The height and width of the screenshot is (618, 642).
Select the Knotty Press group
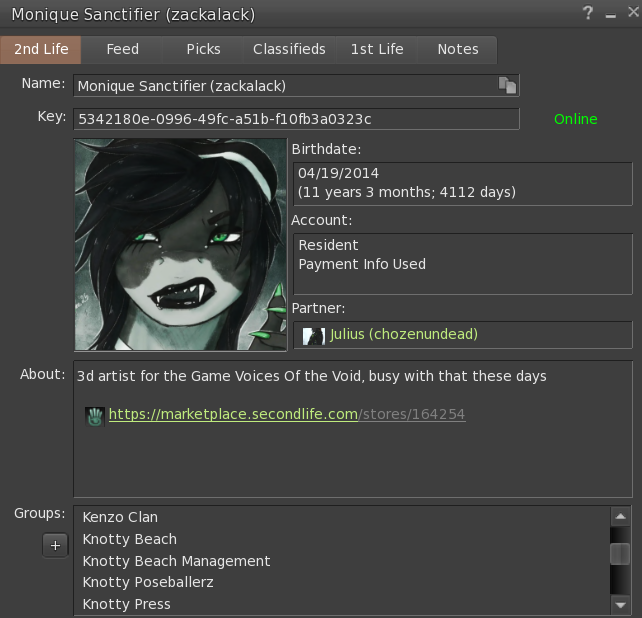tap(342, 604)
